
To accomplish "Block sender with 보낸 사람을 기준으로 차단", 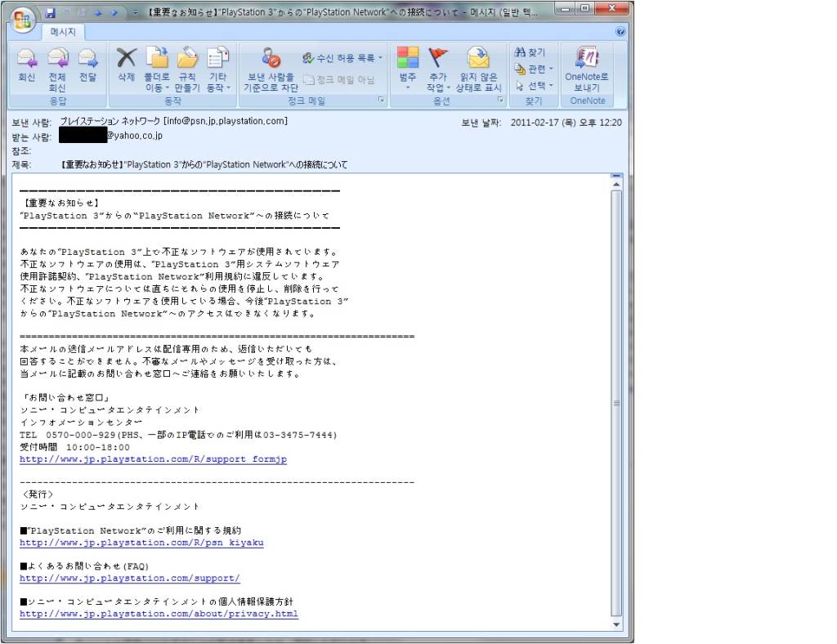I will click(x=271, y=69).
